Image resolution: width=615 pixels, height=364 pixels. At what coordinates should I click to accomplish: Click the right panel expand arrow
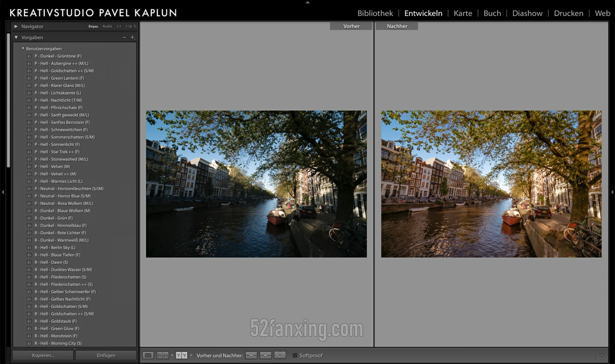tap(612, 192)
